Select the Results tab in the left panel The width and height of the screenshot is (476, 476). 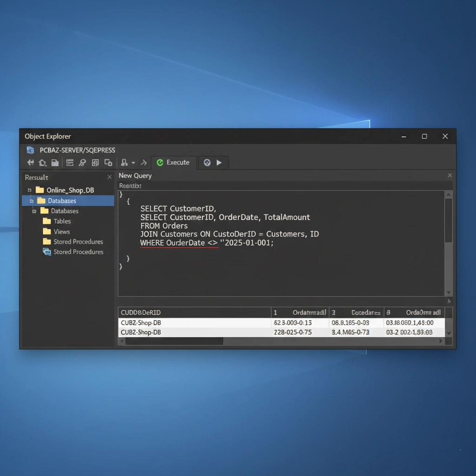tap(36, 177)
